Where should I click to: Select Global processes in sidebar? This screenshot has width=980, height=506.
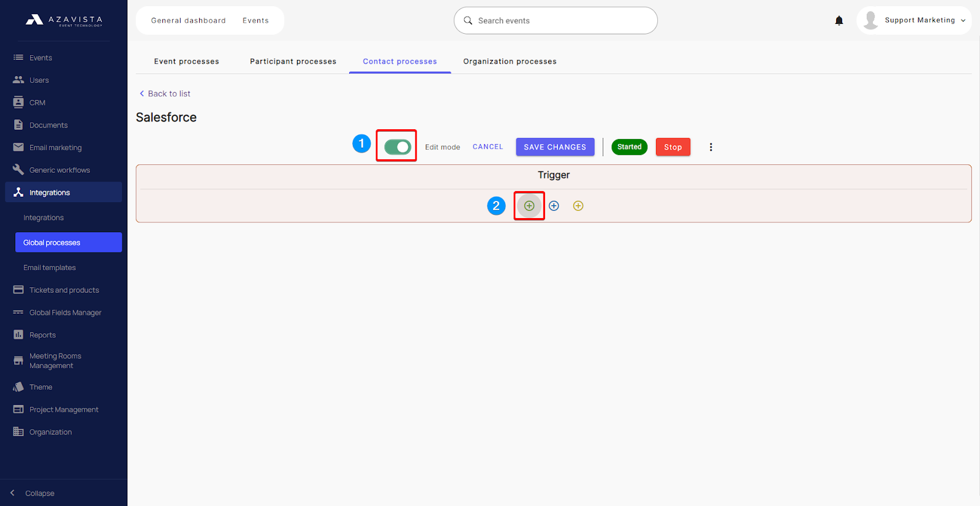(x=69, y=242)
